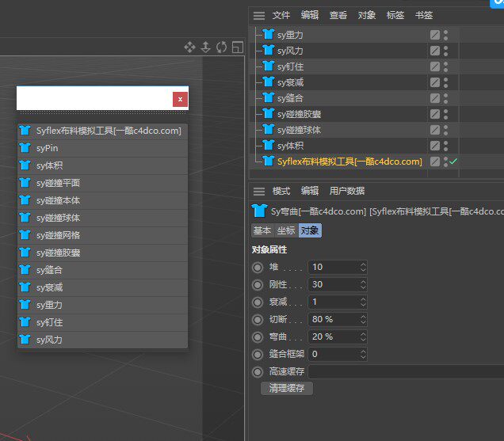
Task: Click sy体积 shirt icon in Object Manager
Action: [268, 146]
